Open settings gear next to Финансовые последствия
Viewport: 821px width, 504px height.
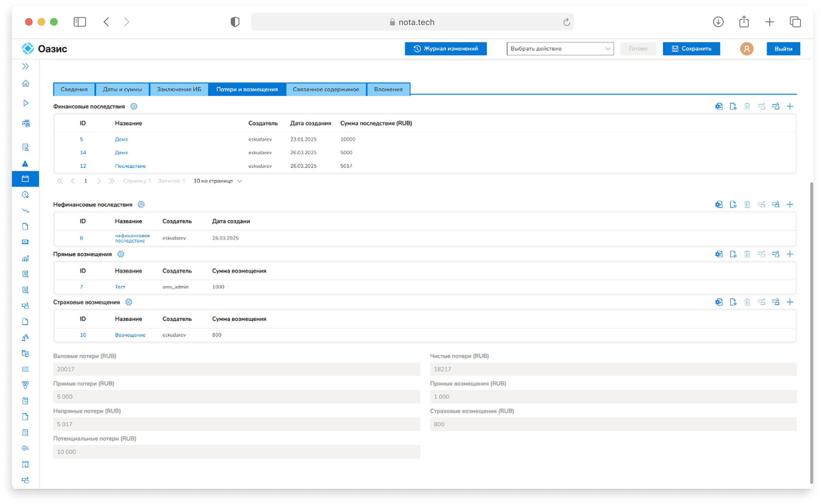coord(134,106)
